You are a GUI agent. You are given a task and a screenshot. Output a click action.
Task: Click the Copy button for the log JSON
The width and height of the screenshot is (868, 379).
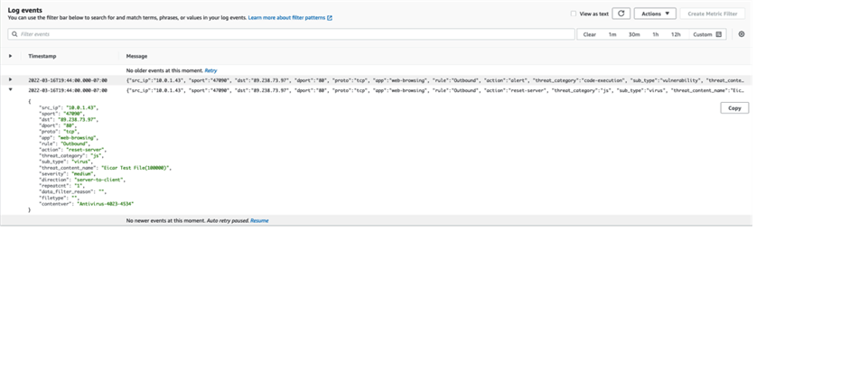733,108
